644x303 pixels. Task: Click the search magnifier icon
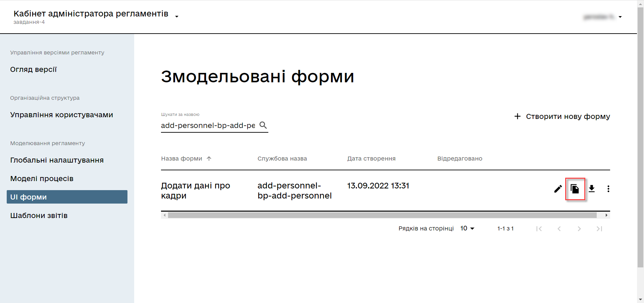pos(263,125)
